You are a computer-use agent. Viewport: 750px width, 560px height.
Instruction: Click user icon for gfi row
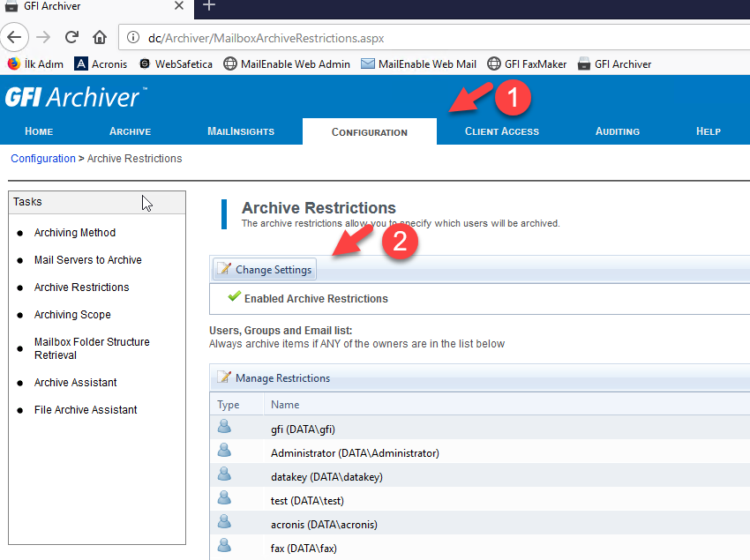click(224, 426)
